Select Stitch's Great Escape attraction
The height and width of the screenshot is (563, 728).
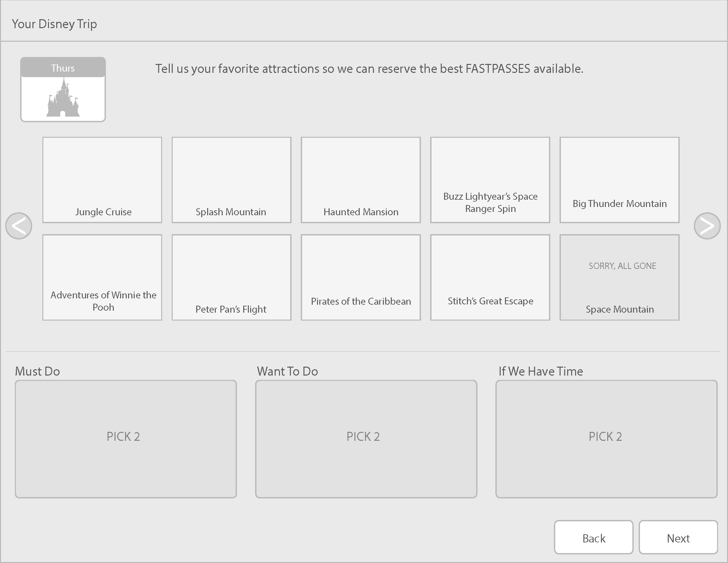490,277
